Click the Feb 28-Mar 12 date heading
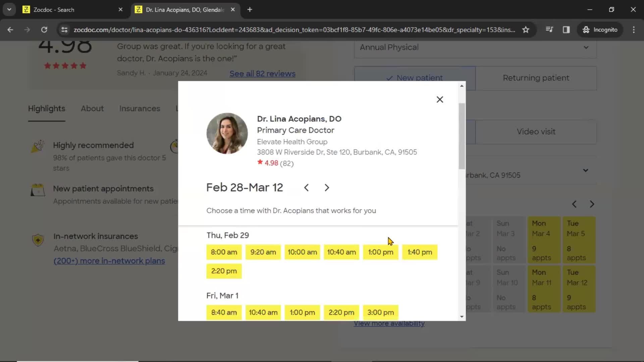644x362 pixels. pos(245,188)
